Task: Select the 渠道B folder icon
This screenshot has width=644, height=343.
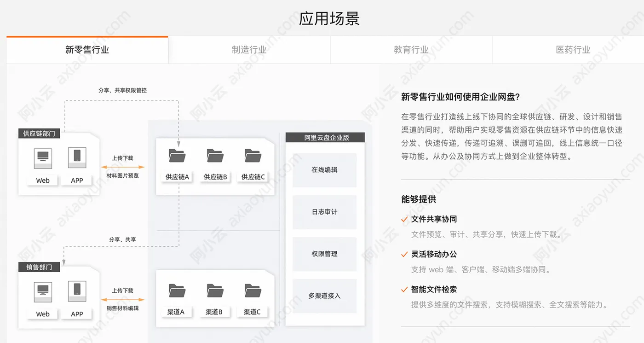Action: pyautogui.click(x=214, y=291)
